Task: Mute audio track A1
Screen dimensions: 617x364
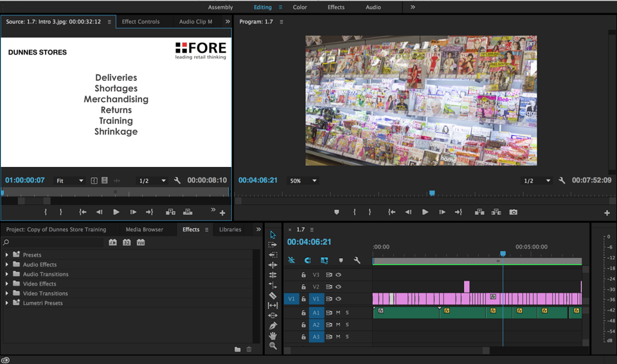Action: 338,313
